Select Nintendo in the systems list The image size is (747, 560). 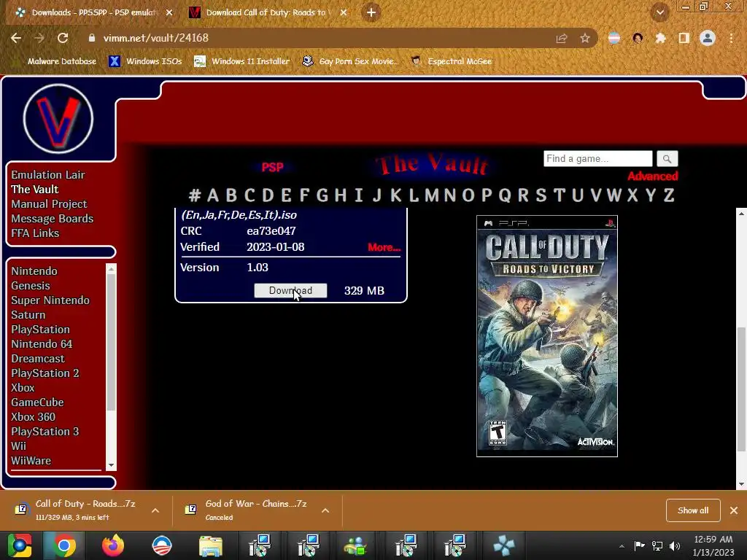[x=34, y=271]
